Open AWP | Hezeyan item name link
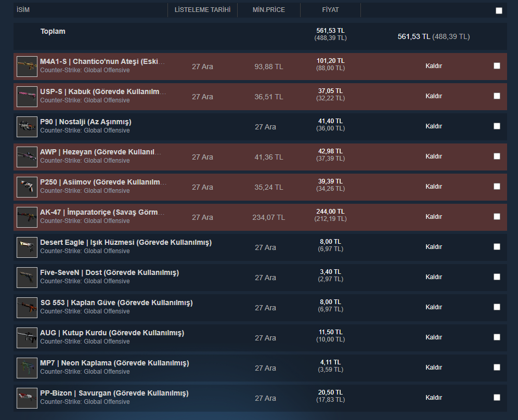The height and width of the screenshot is (420, 518). (100, 152)
